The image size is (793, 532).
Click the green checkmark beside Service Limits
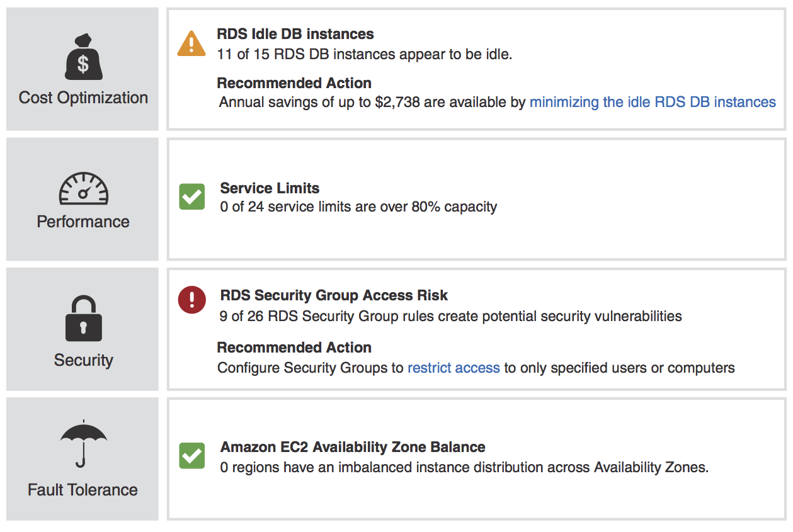tap(192, 197)
